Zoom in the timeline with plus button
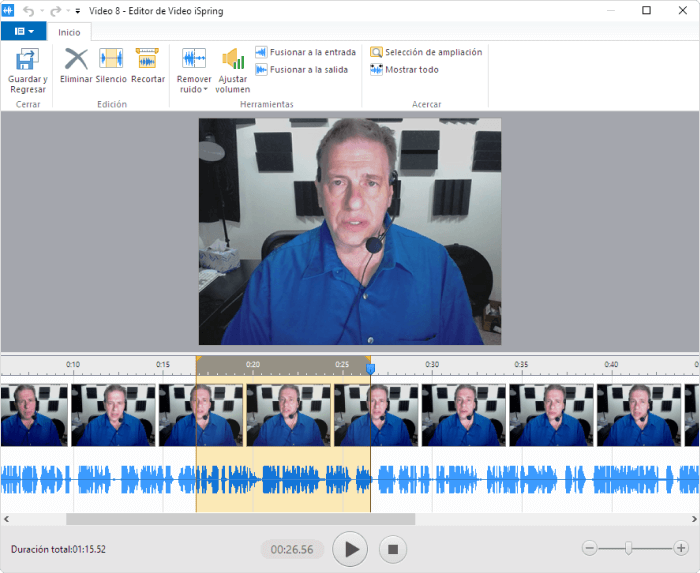 [681, 548]
